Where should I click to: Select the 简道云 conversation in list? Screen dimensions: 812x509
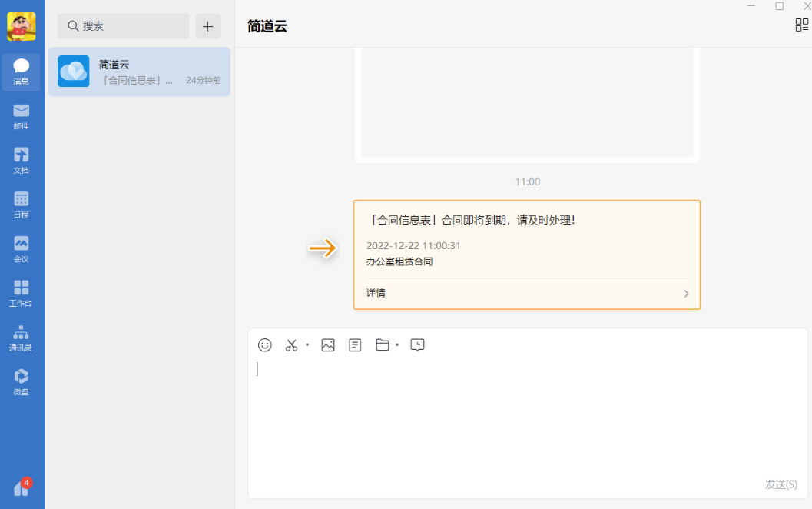tap(139, 72)
